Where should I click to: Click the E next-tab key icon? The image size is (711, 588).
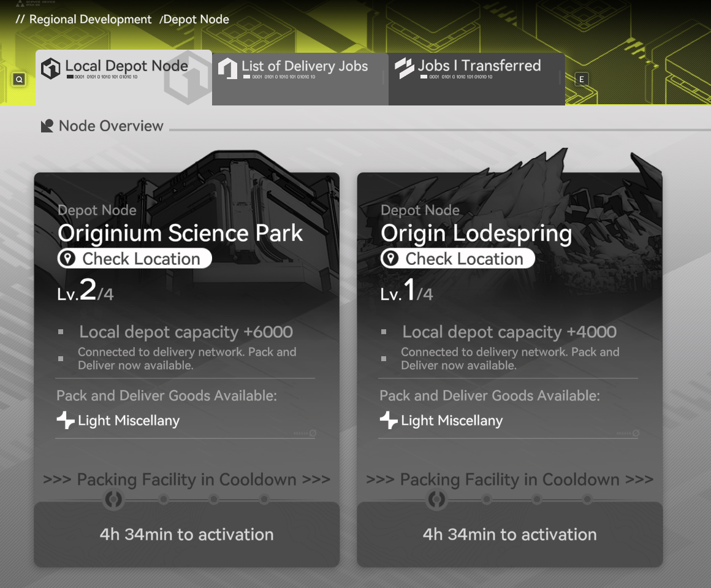581,79
